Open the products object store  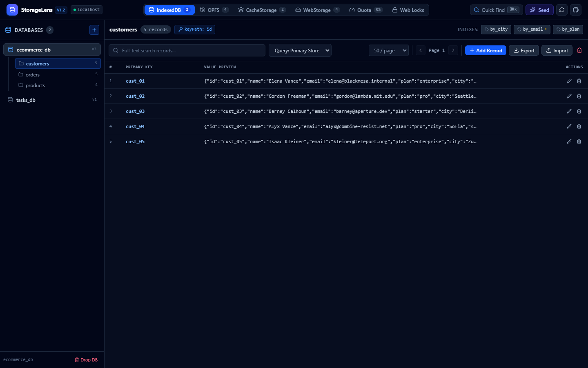(x=58, y=85)
